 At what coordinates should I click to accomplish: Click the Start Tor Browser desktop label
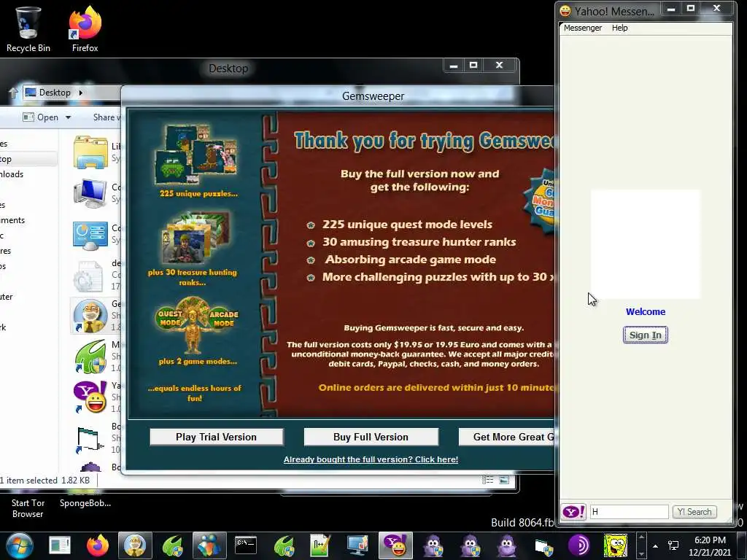(28, 508)
